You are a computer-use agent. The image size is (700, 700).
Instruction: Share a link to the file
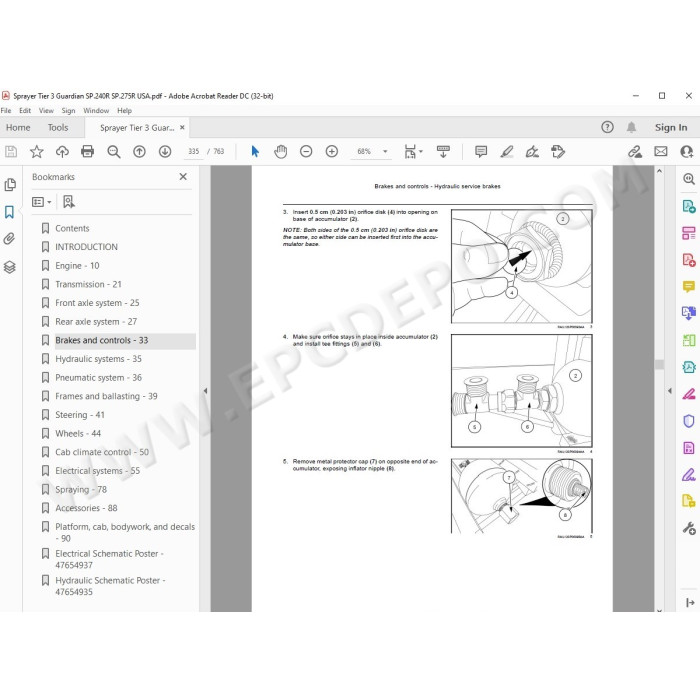point(635,152)
